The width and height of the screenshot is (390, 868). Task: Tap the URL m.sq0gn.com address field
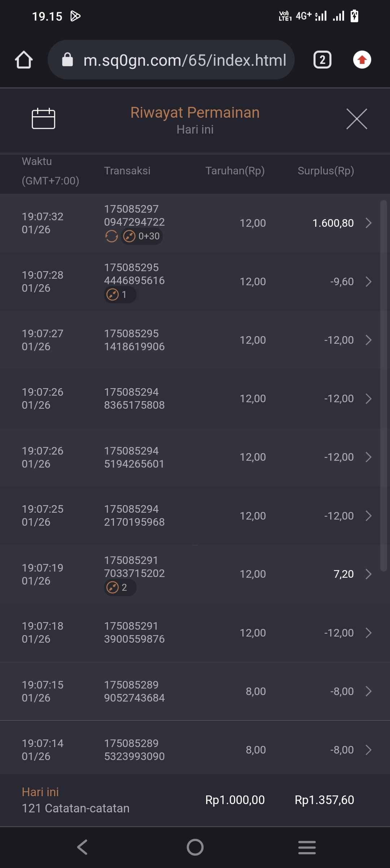(x=184, y=60)
